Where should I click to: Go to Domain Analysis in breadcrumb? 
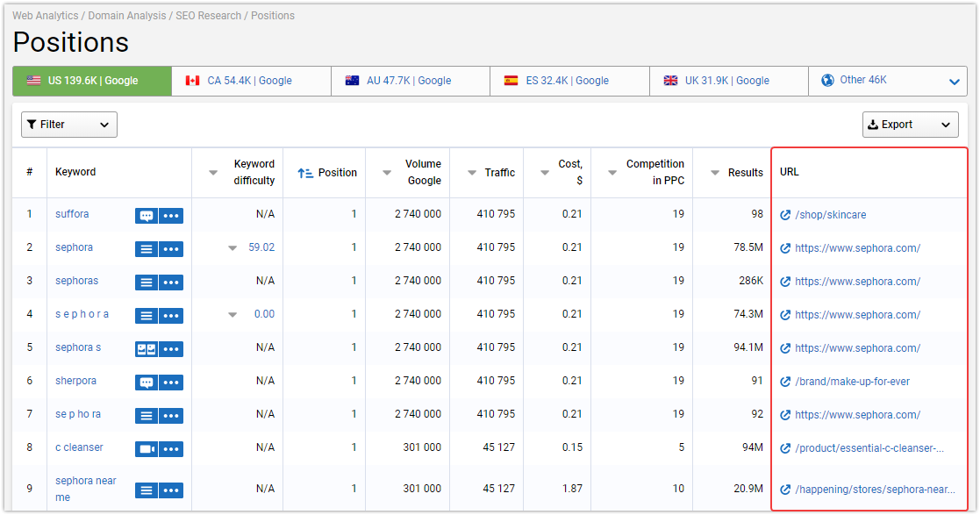coord(127,16)
